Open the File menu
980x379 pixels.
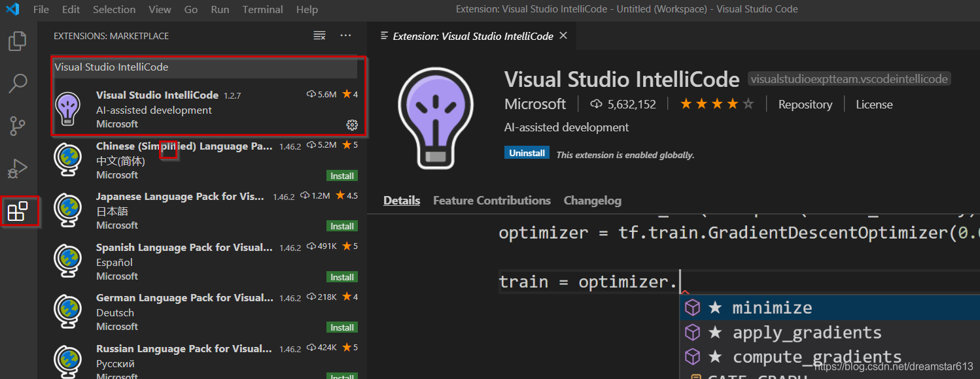(x=41, y=9)
